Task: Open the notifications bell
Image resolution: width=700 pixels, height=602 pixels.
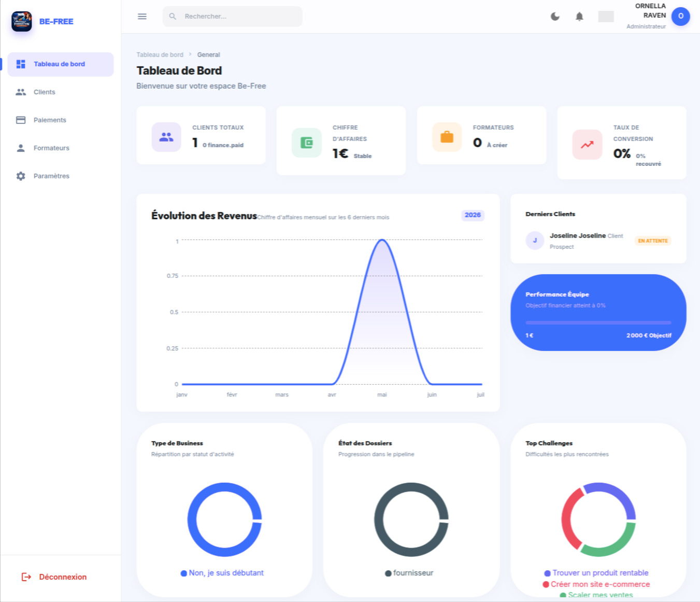Action: (579, 17)
